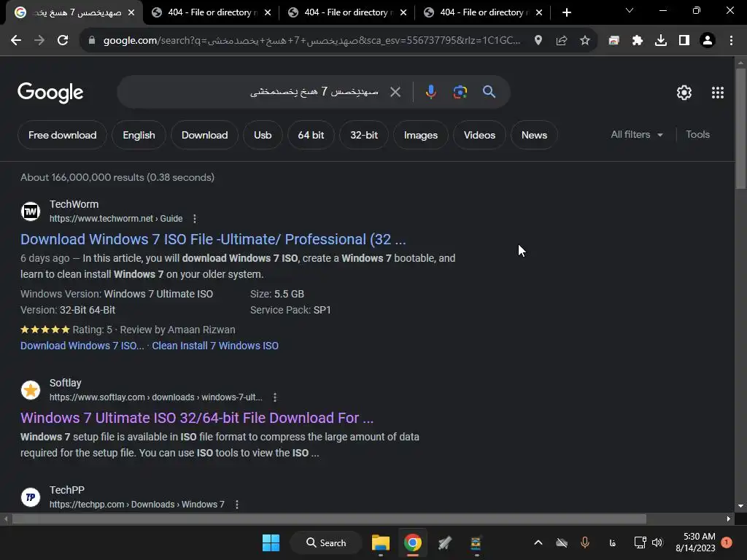Open the Chrome downloads icon
This screenshot has width=747, height=560.
(661, 41)
